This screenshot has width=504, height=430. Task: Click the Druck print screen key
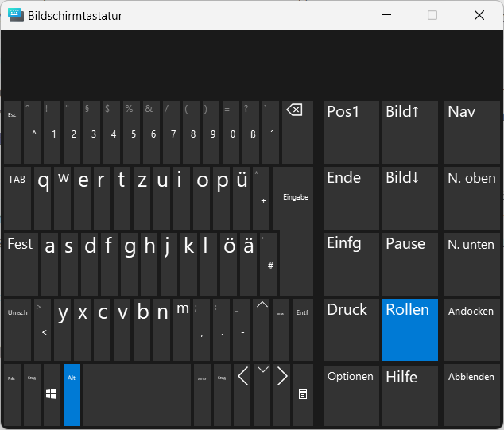click(x=351, y=330)
